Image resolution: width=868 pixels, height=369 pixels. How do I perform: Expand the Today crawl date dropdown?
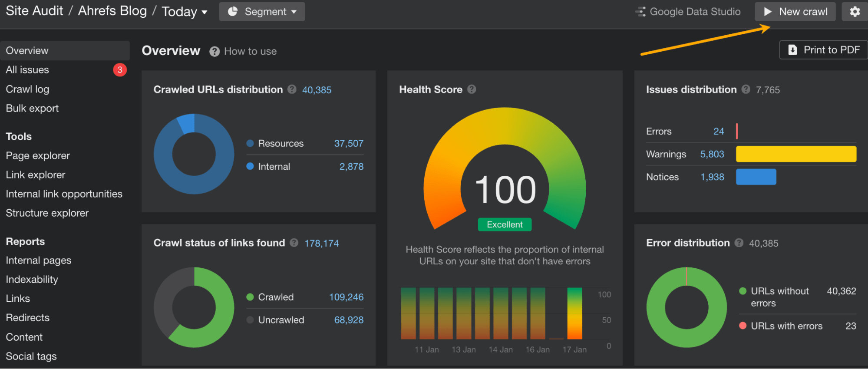pos(184,12)
